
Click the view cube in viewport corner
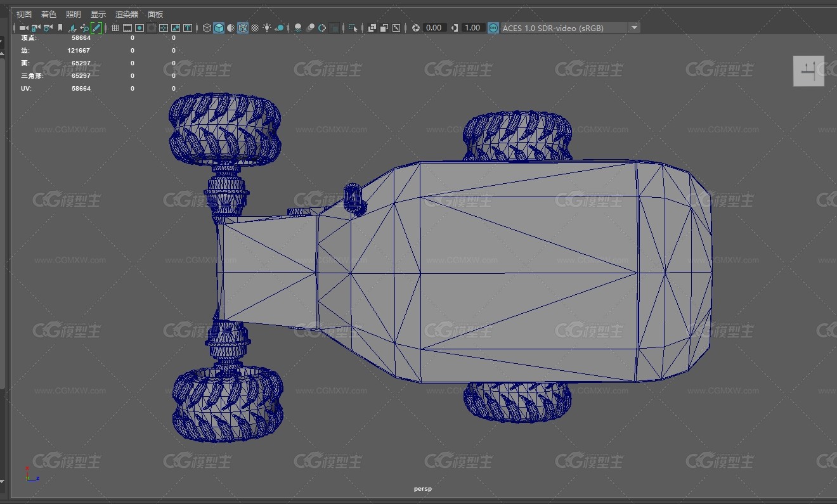point(808,70)
